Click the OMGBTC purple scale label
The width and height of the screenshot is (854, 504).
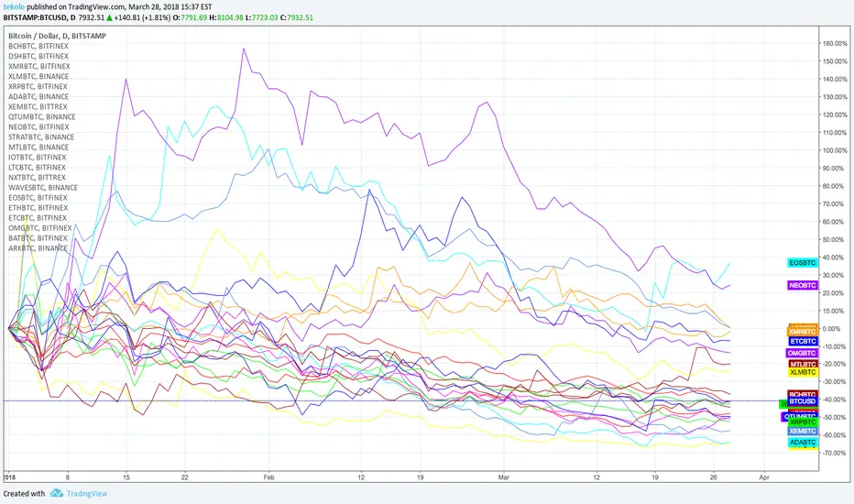coord(802,353)
